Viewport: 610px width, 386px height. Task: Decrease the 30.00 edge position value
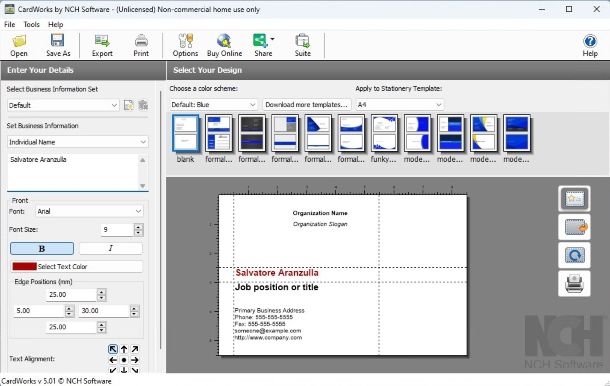[134, 314]
